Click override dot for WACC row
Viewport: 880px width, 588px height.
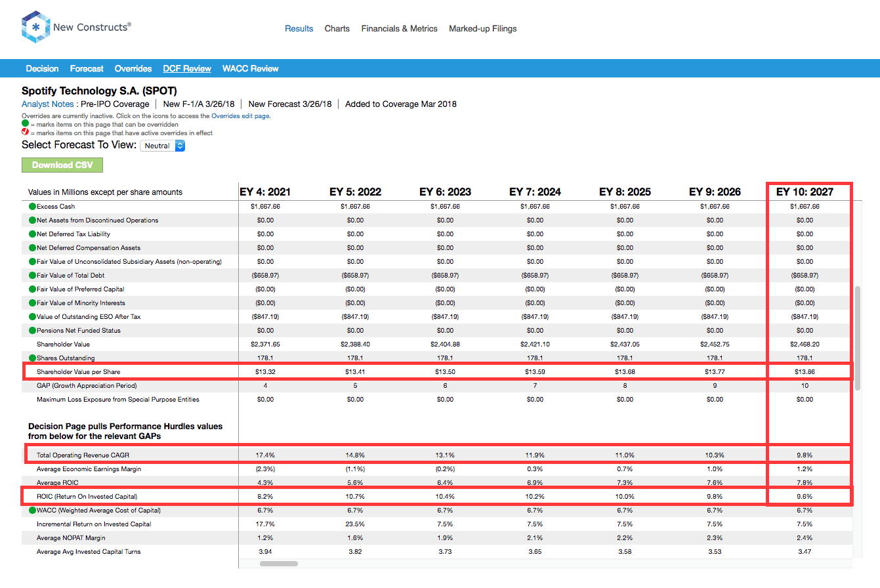point(32,511)
